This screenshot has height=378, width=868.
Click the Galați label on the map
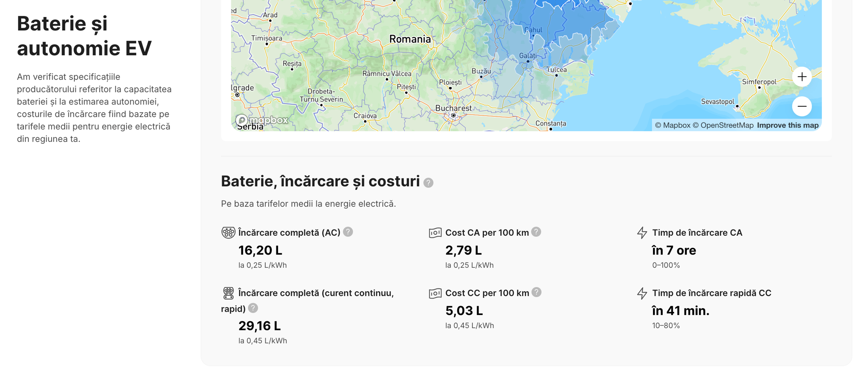click(x=528, y=56)
